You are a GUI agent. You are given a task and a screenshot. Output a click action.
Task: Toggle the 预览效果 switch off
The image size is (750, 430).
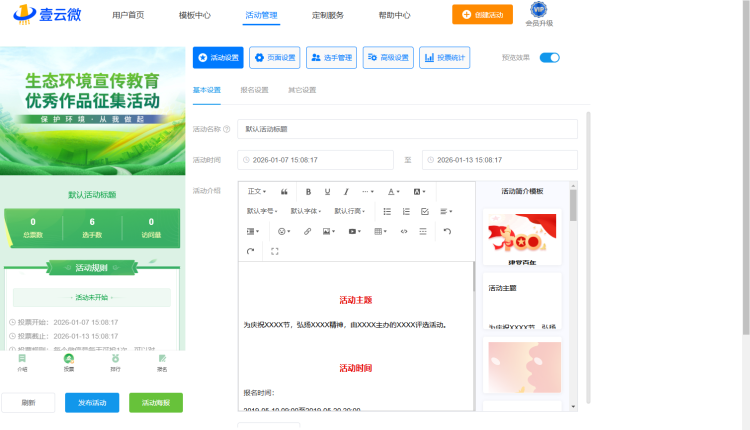click(549, 58)
